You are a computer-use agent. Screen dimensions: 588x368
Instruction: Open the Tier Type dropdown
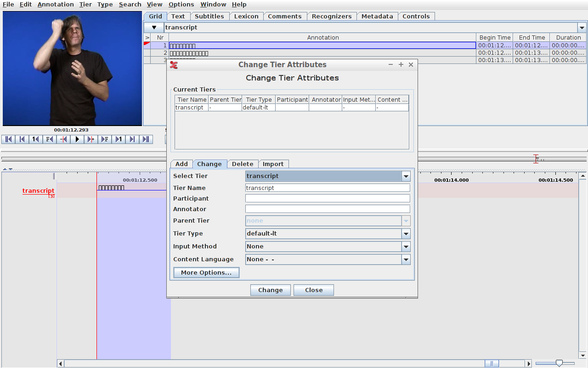tap(406, 234)
